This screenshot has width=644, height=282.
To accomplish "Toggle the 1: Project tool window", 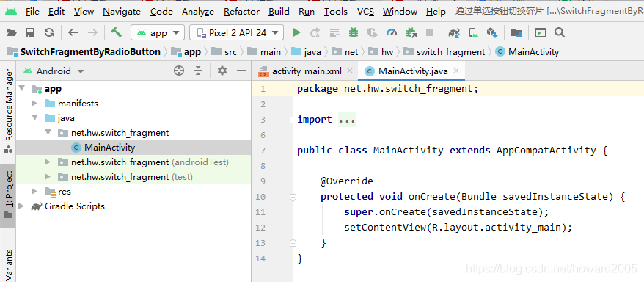I will [9, 195].
